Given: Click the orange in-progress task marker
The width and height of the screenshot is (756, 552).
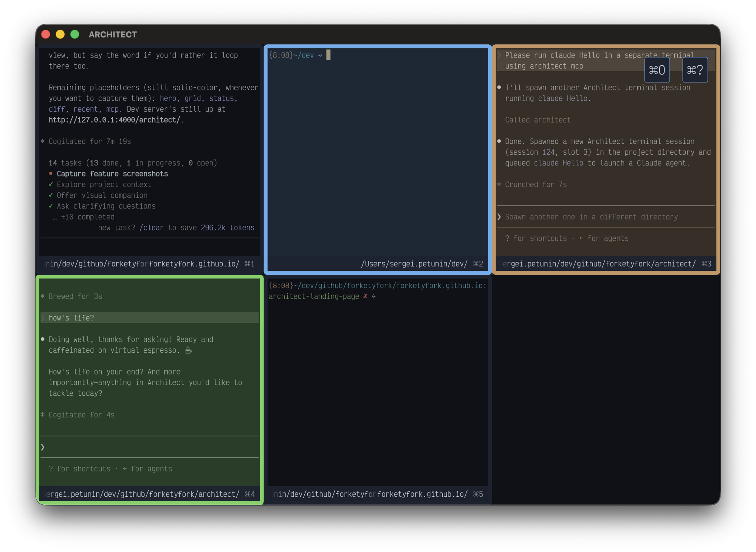Looking at the screenshot, I should pyautogui.click(x=51, y=174).
